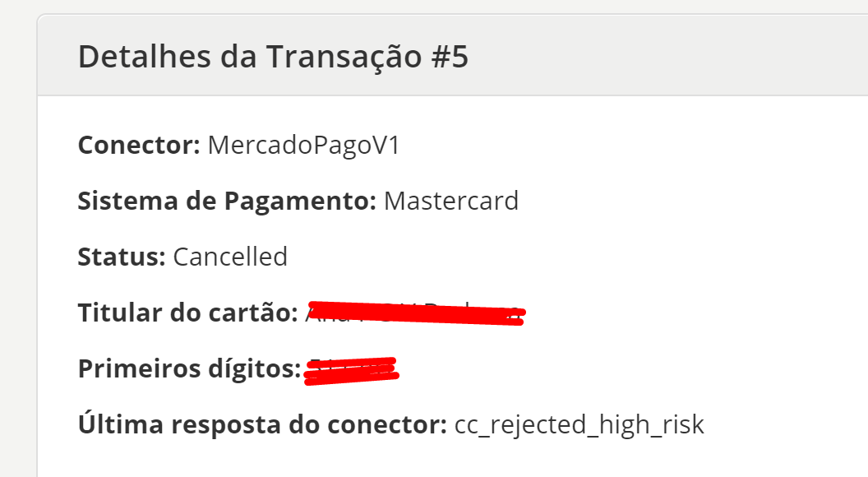Click the Última resposta do conector: label
Screen dimensions: 868x477
pyautogui.click(x=262, y=424)
